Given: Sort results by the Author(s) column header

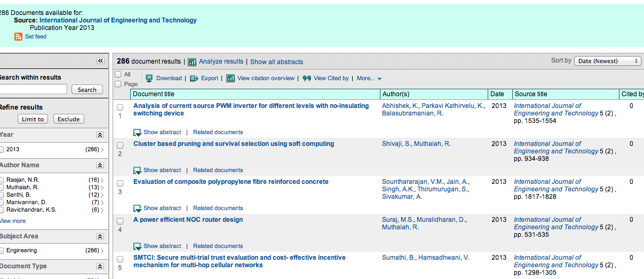Looking at the screenshot, I should tap(395, 94).
